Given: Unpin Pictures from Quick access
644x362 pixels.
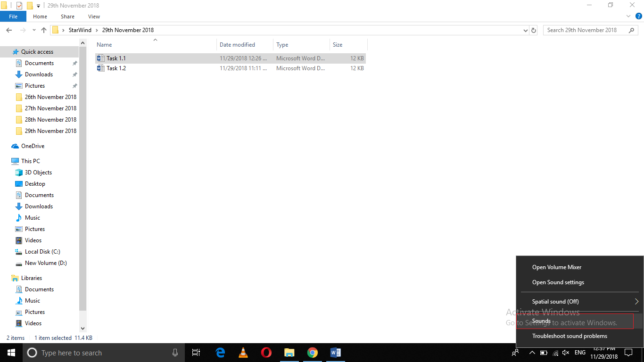Looking at the screenshot, I should [74, 85].
